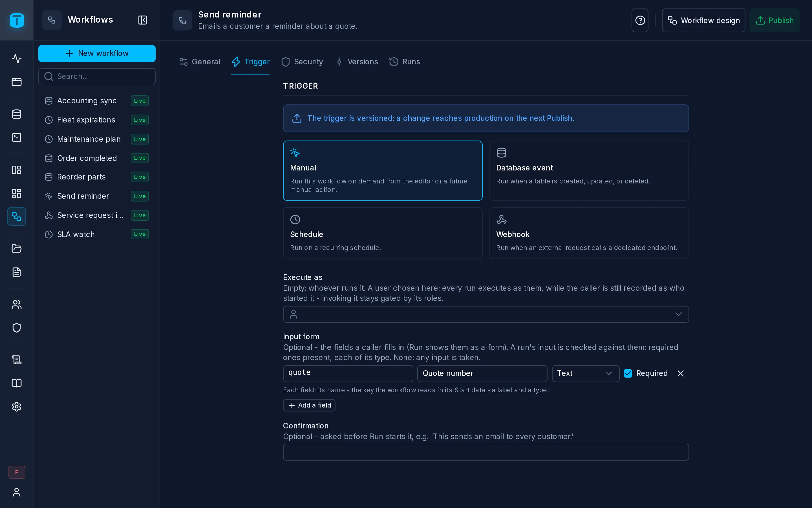Open the document file icon in rail
812x508 pixels.
(16, 272)
